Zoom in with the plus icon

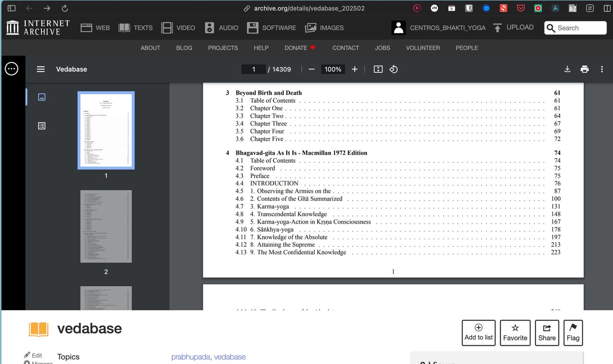pos(354,69)
